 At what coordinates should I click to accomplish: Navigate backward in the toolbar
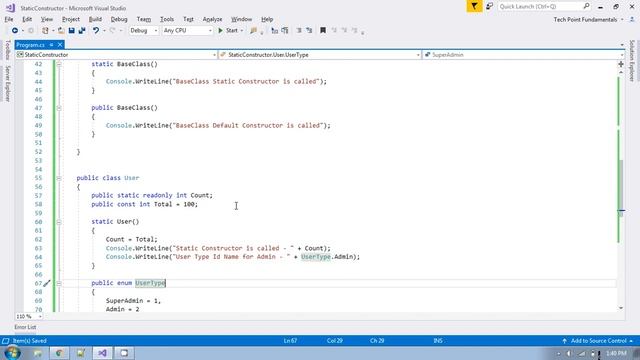15,31
